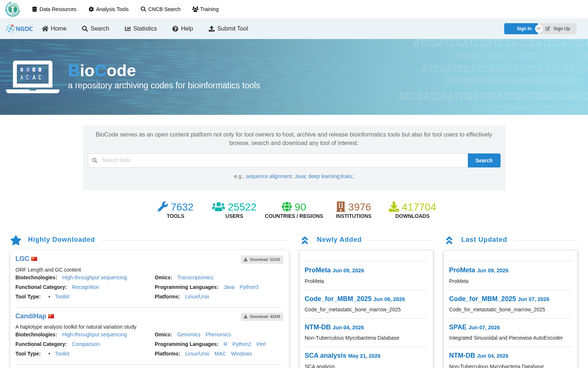Viewport: 588px width, 368px height.
Task: Click the Sign Up button
Action: (x=559, y=29)
